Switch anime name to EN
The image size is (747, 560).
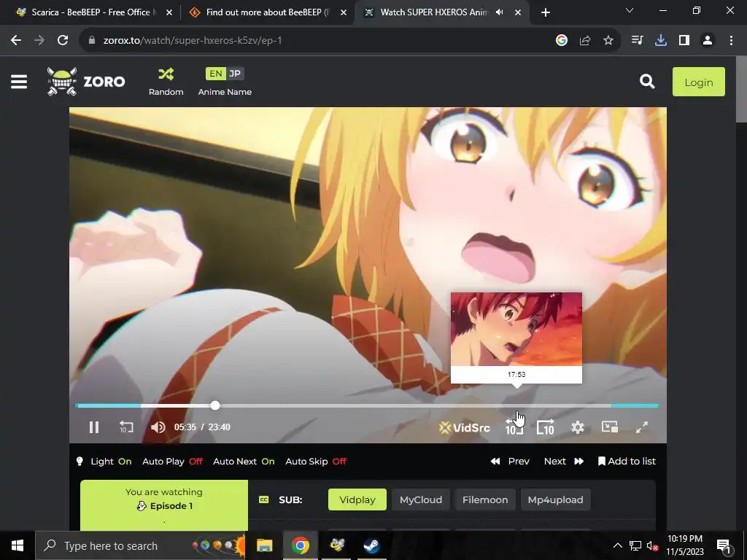click(215, 74)
